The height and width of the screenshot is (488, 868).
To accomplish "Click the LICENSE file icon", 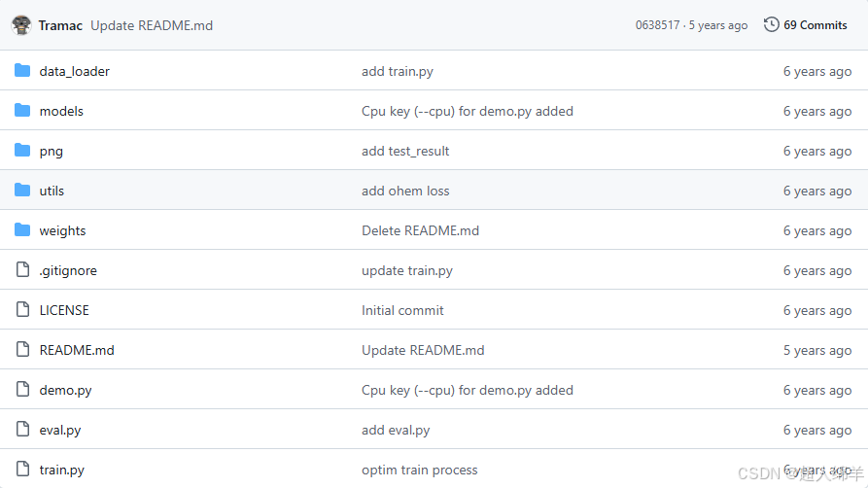I will (x=22, y=310).
